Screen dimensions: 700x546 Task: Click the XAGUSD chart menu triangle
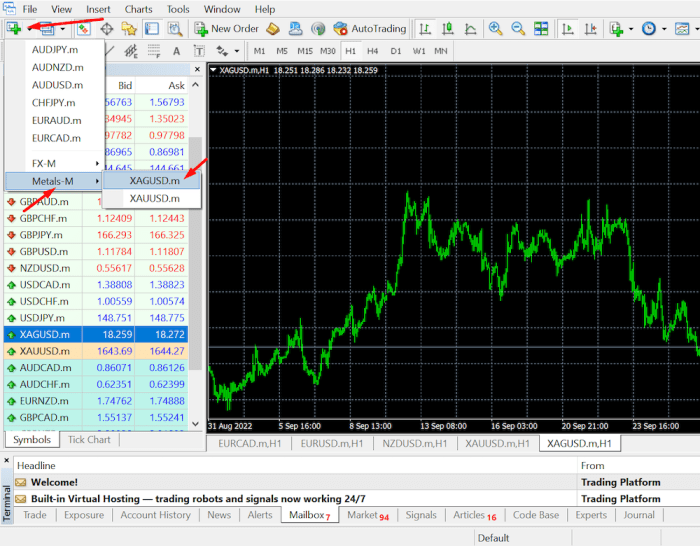(x=213, y=70)
